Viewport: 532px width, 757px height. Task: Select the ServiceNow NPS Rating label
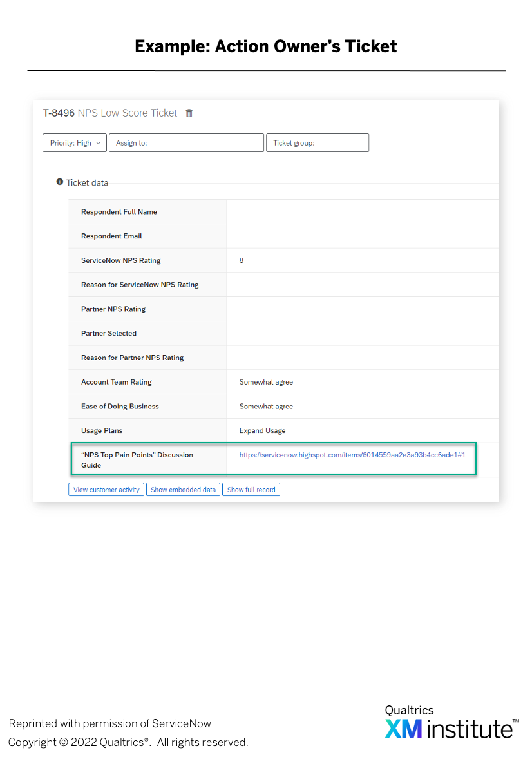(120, 260)
